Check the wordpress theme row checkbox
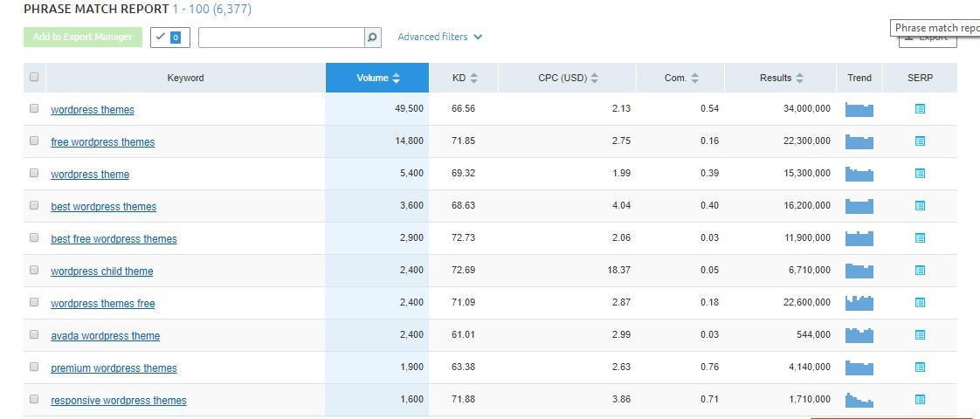 34,173
